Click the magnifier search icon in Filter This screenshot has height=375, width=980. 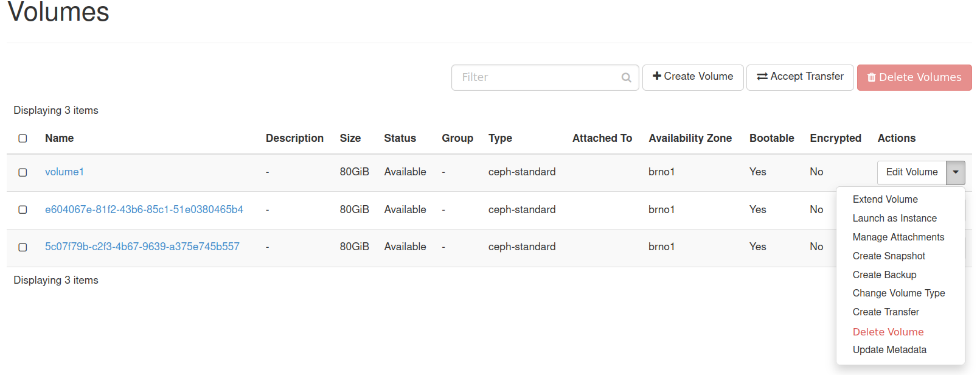626,77
